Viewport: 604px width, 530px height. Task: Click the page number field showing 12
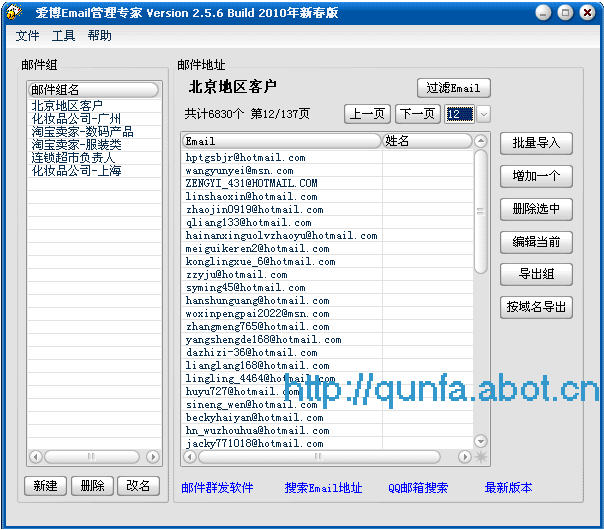tap(459, 114)
